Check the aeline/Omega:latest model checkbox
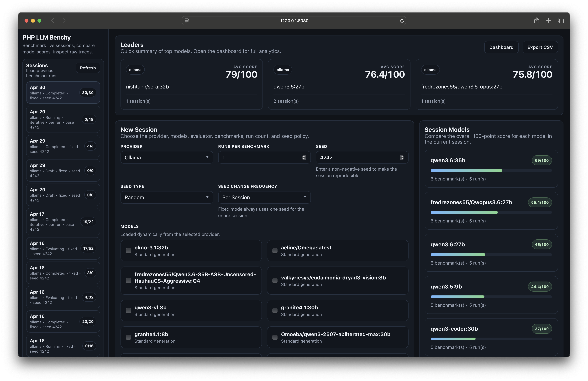This screenshot has width=588, height=381. click(275, 251)
